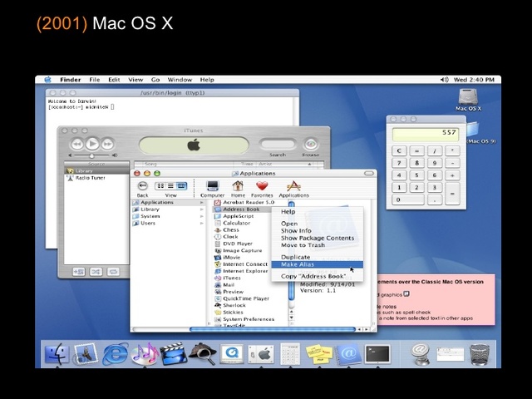Click Applications icon in Finder toolbar

pyautogui.click(x=293, y=189)
